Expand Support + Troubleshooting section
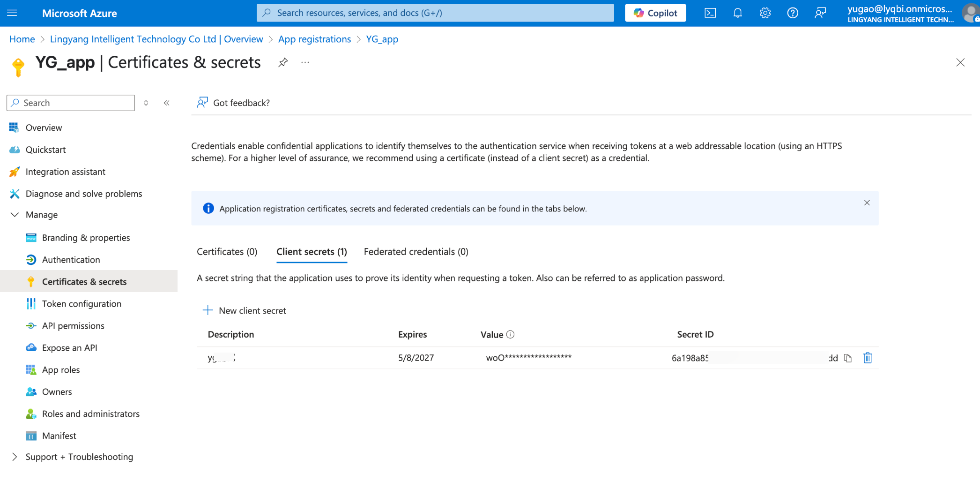980x482 pixels. [x=15, y=457]
